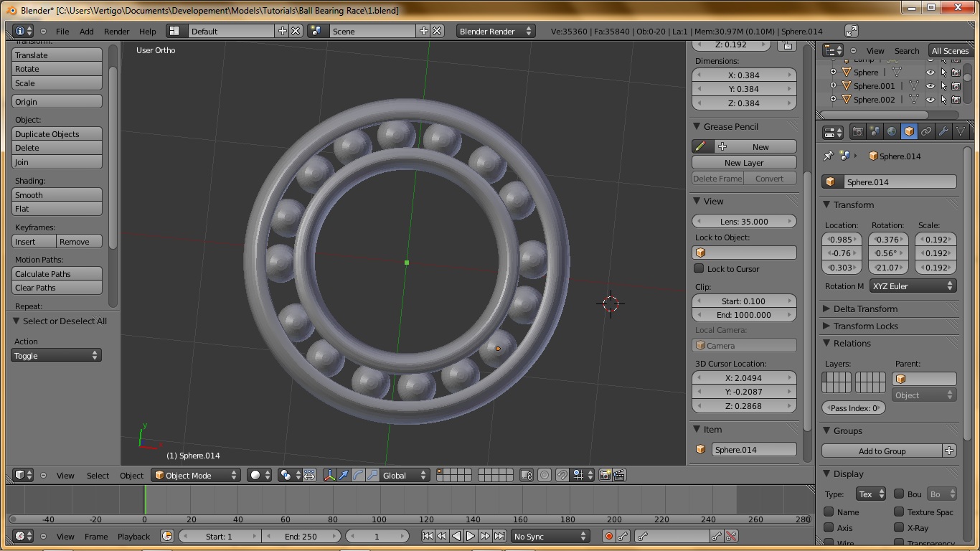Open the Render menu
Screen dimensions: 980x551
[x=117, y=32]
